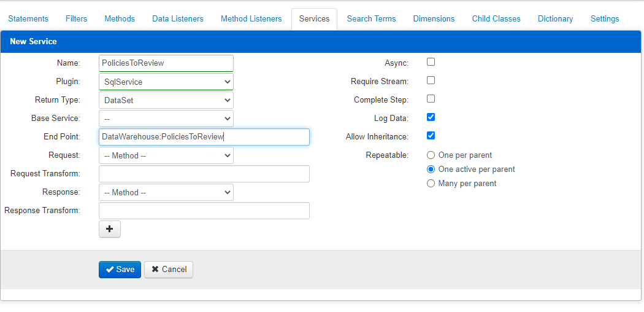Select the Many per parent option
Image resolution: width=644 pixels, height=312 pixels.
431,184
